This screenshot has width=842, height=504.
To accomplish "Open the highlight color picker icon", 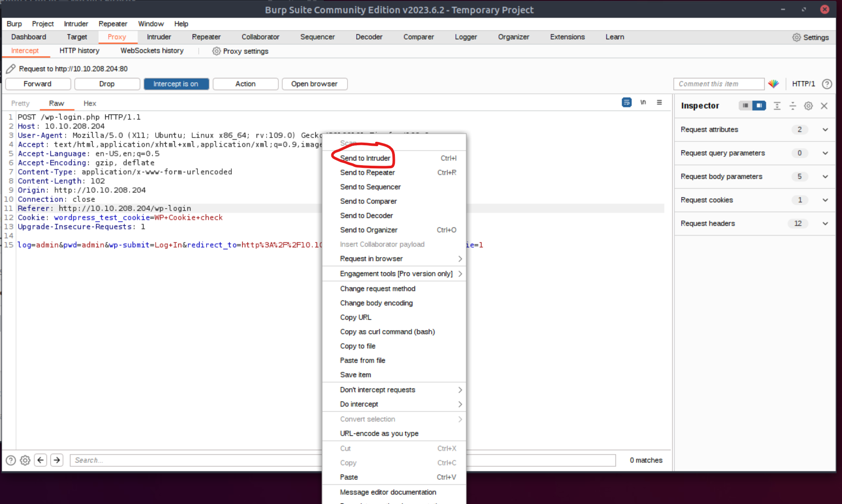I will (773, 84).
